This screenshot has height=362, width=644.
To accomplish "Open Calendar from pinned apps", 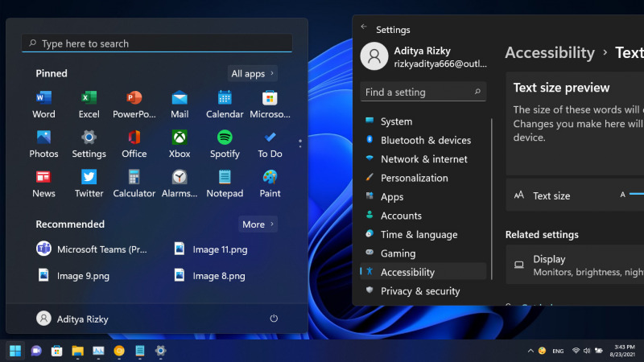I will click(x=225, y=105).
